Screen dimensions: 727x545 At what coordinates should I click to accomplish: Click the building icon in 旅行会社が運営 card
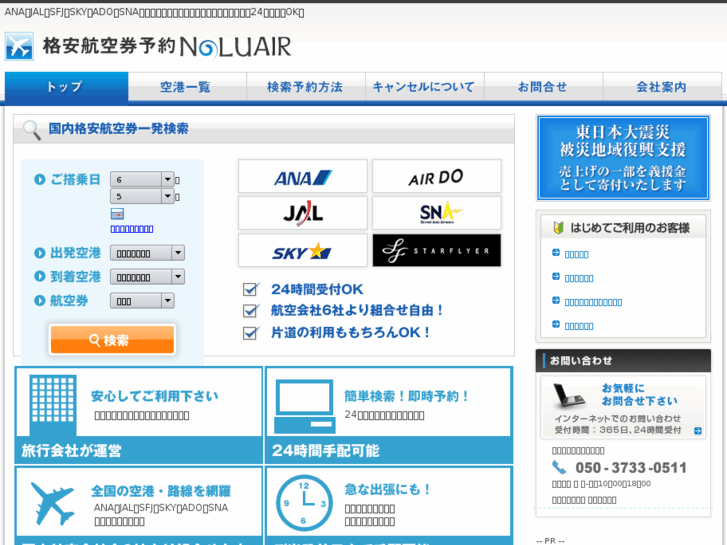tap(53, 405)
